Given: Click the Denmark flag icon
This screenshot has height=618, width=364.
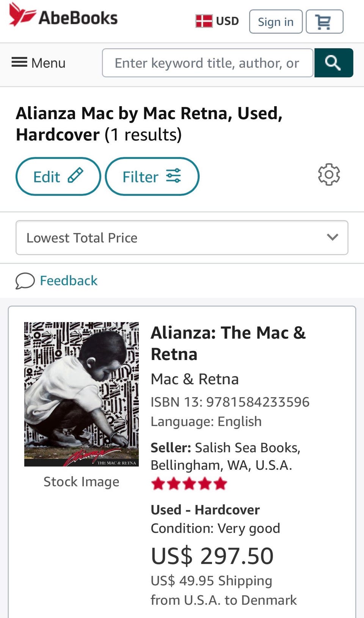Looking at the screenshot, I should tap(204, 21).
